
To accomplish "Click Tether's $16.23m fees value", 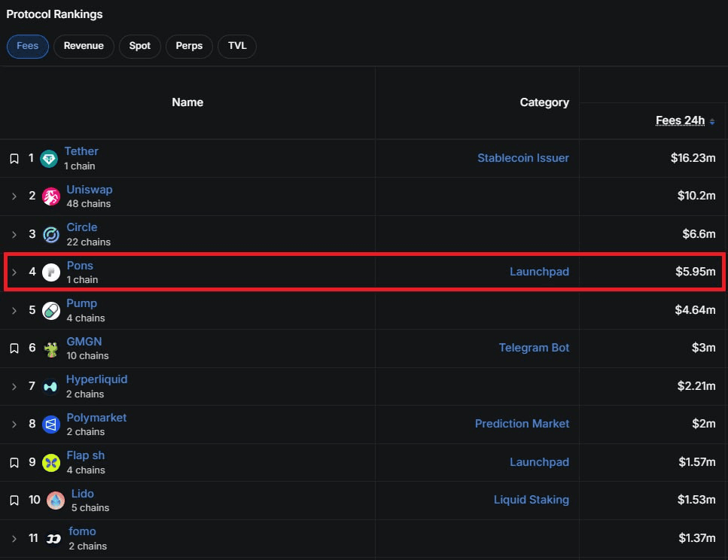I will (693, 158).
